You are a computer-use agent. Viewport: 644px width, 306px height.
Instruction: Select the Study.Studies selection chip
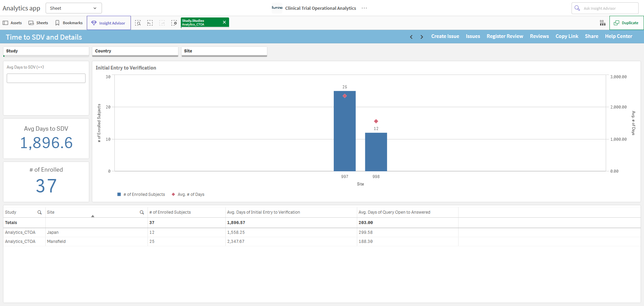(201, 23)
